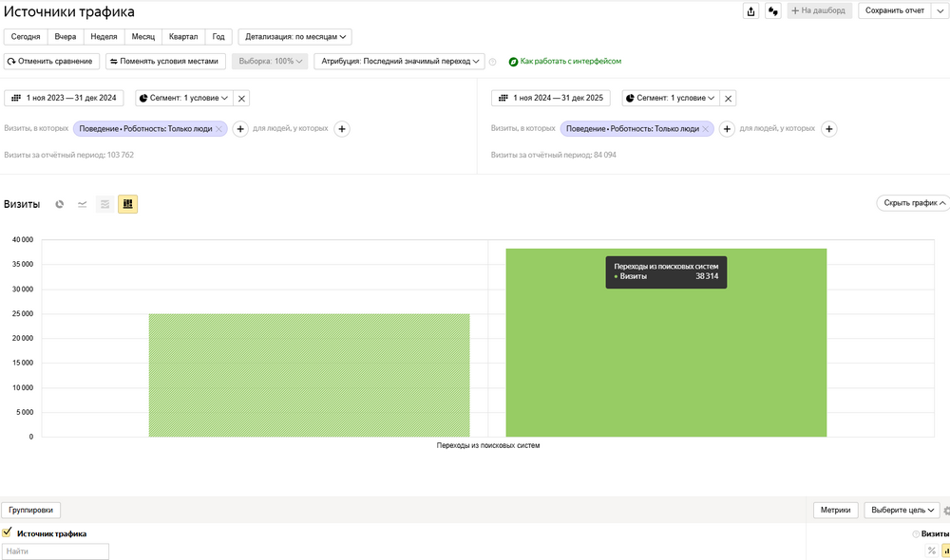This screenshot has width=950, height=560.
Task: Remove the left Роботность filter chip
Action: pyautogui.click(x=218, y=129)
